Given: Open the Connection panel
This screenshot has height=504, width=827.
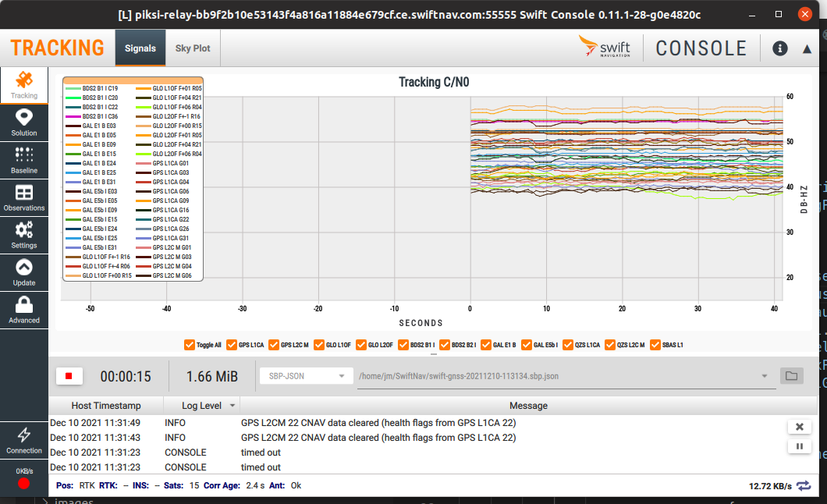Looking at the screenshot, I should 23,441.
